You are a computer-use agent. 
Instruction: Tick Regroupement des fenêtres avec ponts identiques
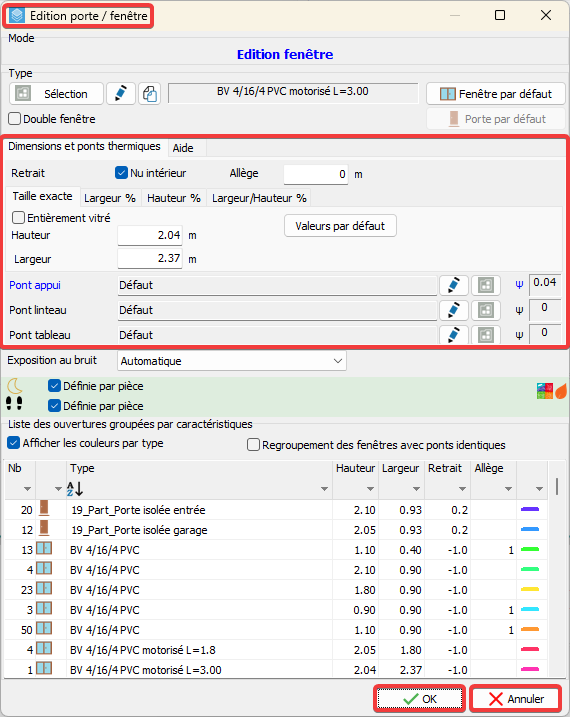(x=253, y=444)
